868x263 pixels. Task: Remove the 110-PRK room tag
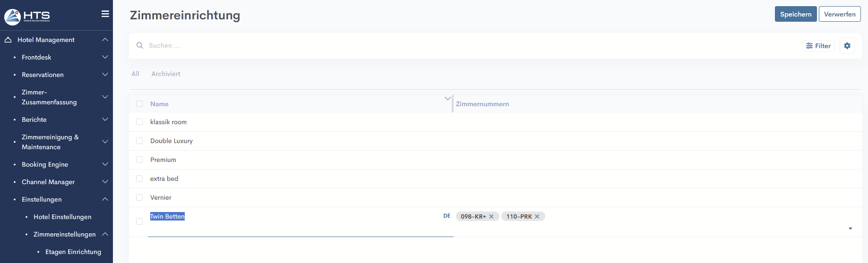tap(537, 217)
